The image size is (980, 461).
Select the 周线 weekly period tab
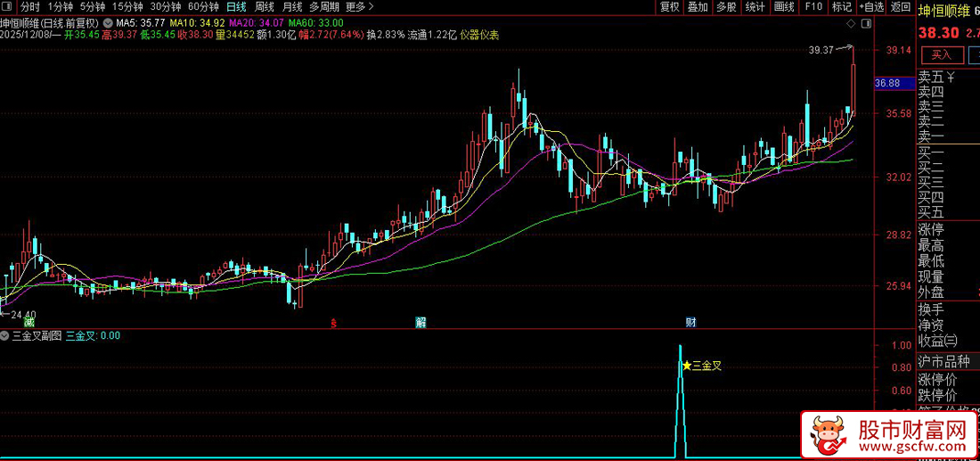tap(265, 7)
